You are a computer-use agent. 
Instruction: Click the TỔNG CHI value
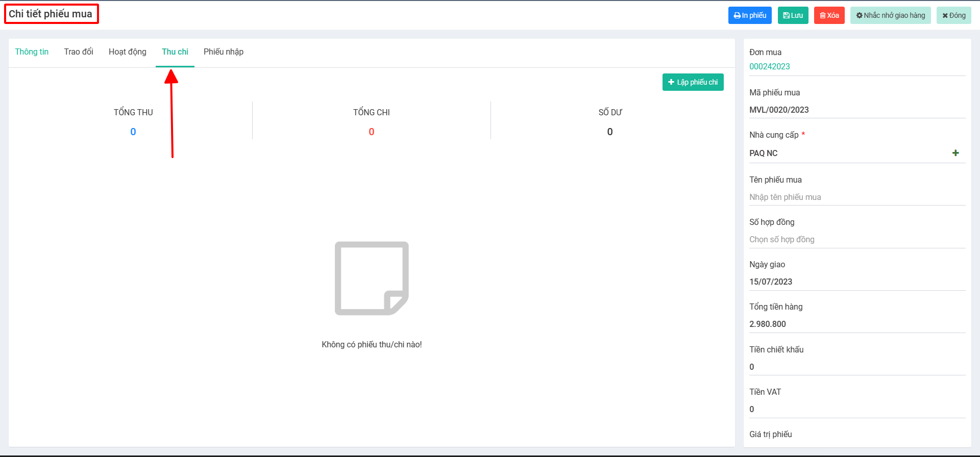(372, 132)
